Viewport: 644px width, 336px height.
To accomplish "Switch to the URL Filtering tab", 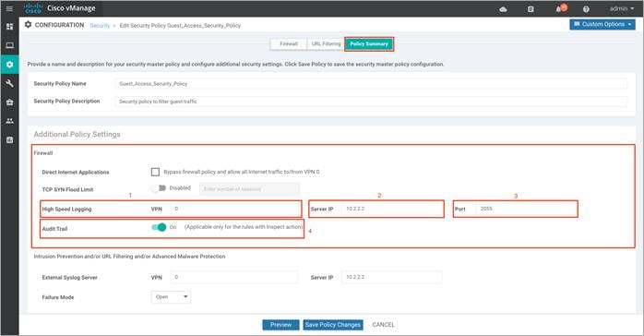I will tap(326, 44).
